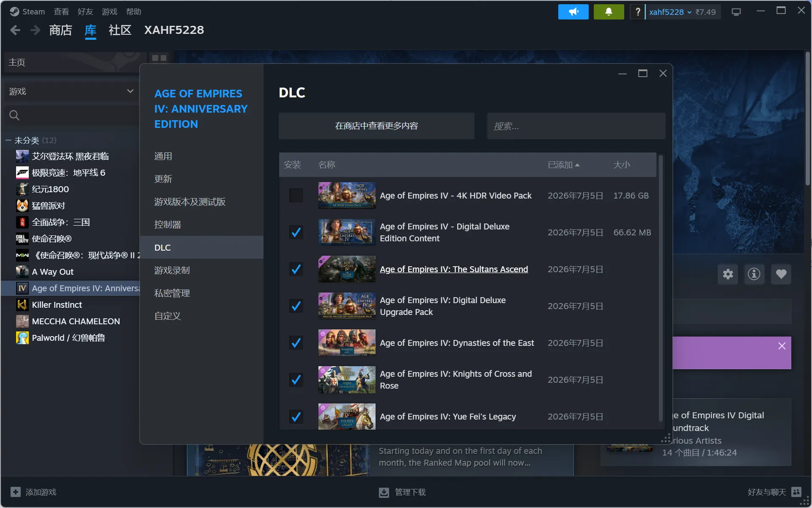The image size is (812, 508).
Task: Select Call of Duty game icon
Action: [x=22, y=239]
